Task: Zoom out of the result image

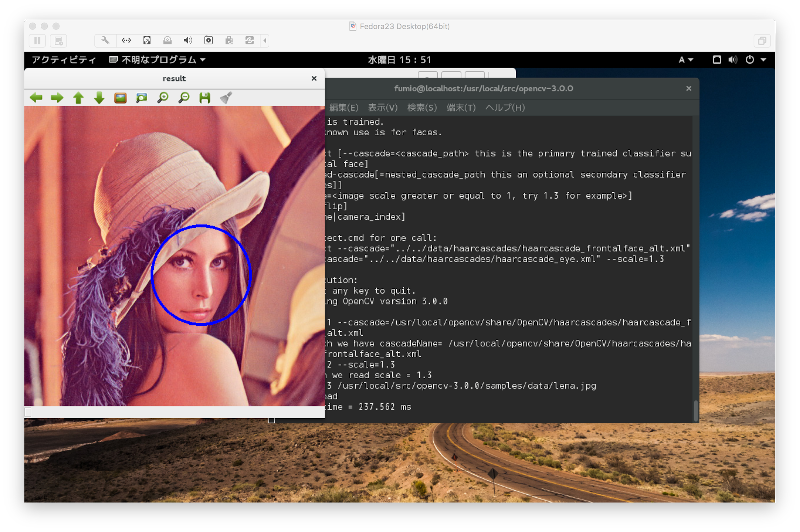Action: coord(184,98)
